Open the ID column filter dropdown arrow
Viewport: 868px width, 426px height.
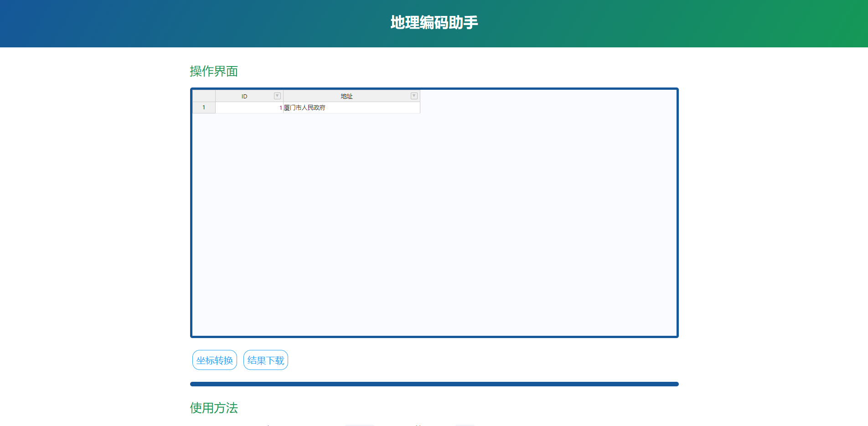tap(277, 96)
